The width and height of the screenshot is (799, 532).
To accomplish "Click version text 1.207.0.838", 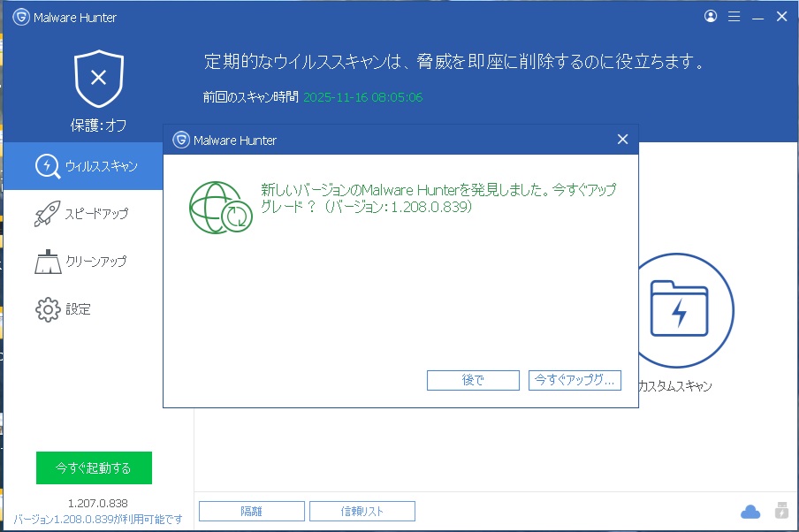I will pos(98,503).
